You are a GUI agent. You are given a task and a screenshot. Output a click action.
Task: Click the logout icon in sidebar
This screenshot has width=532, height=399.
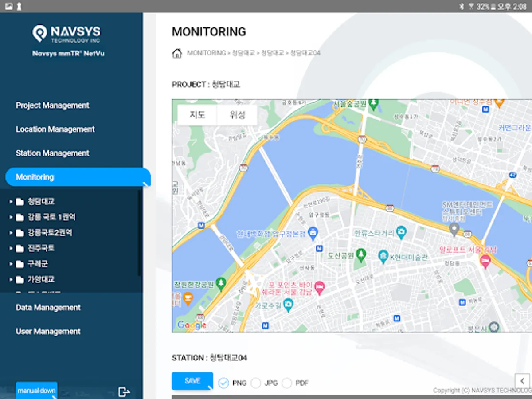[x=124, y=391]
